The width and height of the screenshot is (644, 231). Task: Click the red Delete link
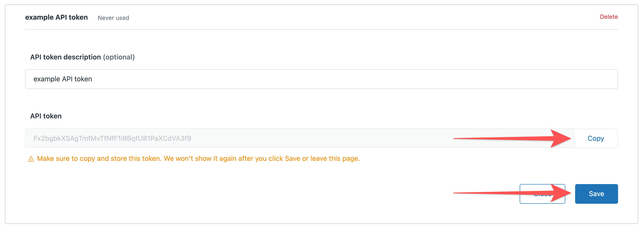coord(608,17)
